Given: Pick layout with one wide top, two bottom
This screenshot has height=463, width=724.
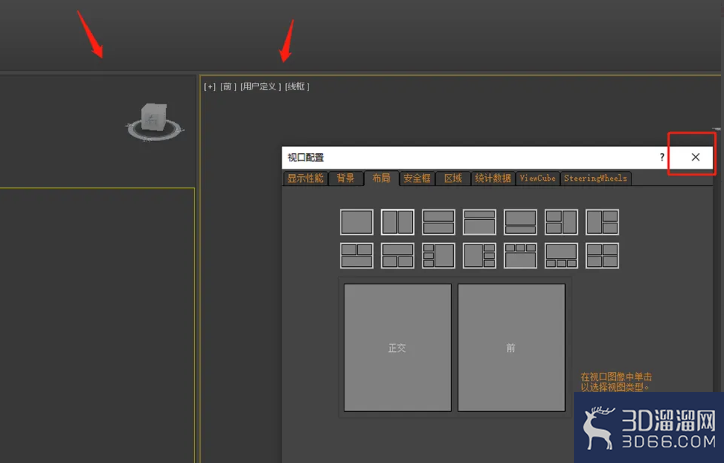Looking at the screenshot, I should (398, 256).
